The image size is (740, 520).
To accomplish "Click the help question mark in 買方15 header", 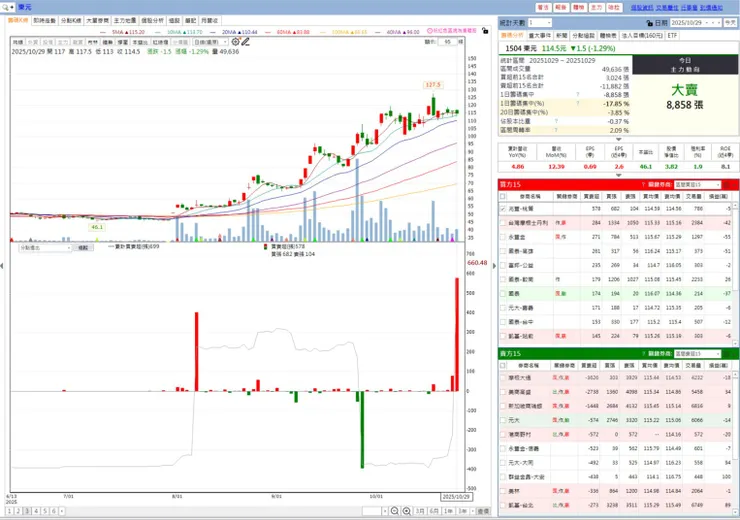I will click(x=643, y=185).
